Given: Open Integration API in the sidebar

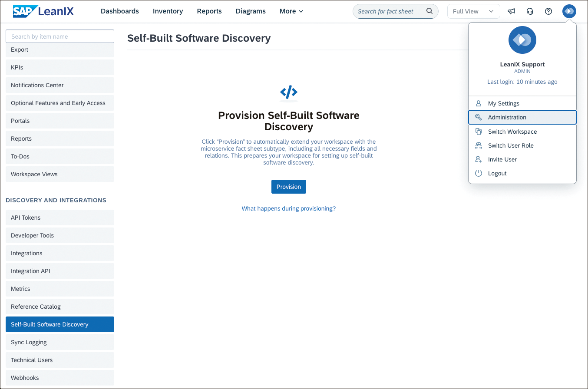Looking at the screenshot, I should [x=60, y=271].
